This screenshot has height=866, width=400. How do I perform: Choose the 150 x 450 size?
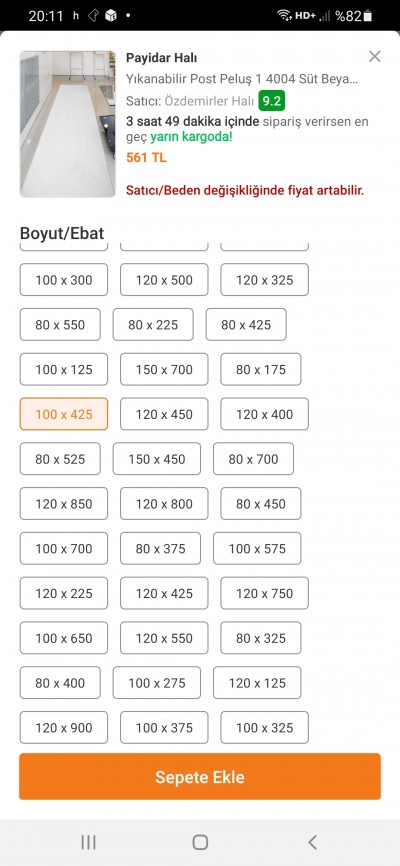tap(157, 458)
